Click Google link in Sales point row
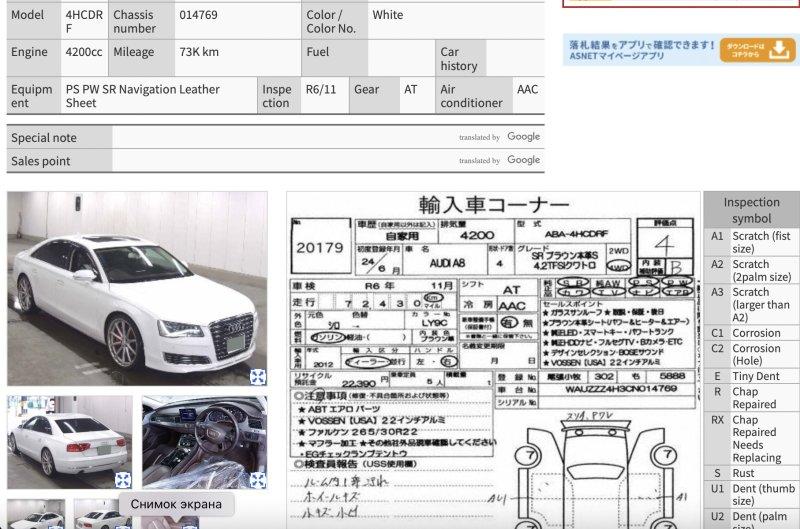Viewport: 800px width, 529px height. (523, 160)
